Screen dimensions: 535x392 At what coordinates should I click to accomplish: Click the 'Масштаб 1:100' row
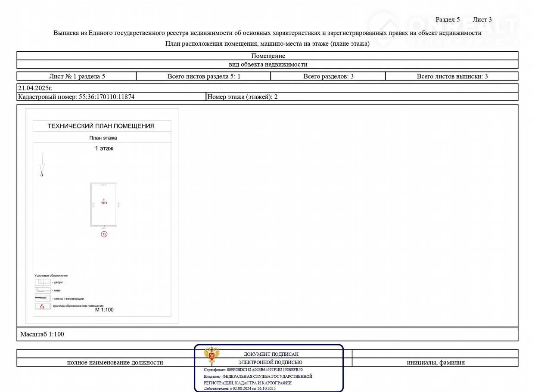click(42, 334)
